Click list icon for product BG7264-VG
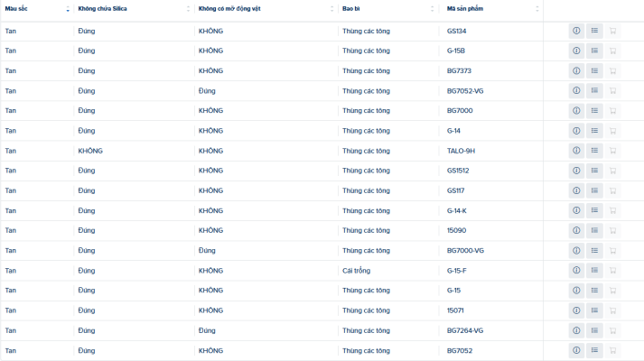Viewport: 644px width, 361px height. click(x=594, y=330)
